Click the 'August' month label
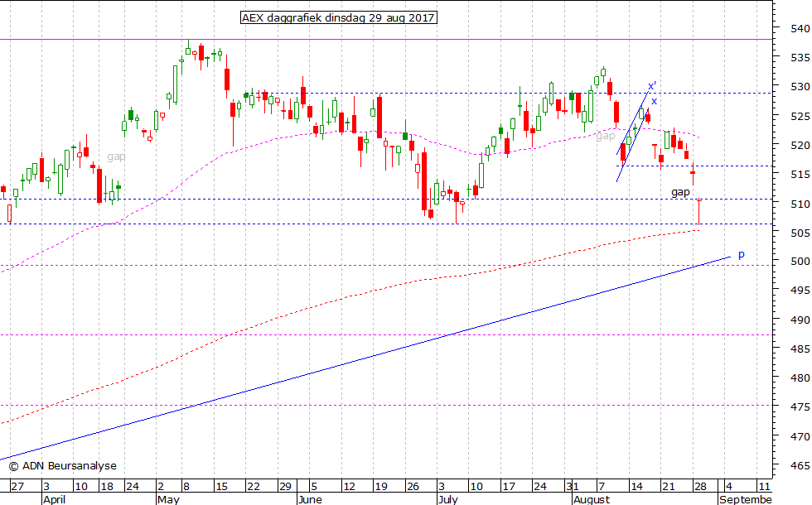Image resolution: width=812 pixels, height=505 pixels. tap(592, 499)
